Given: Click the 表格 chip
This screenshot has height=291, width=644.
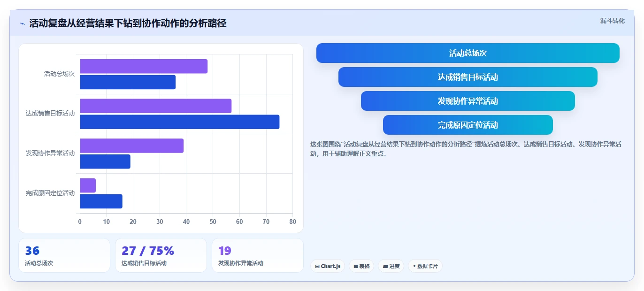Looking at the screenshot, I should coord(361,266).
